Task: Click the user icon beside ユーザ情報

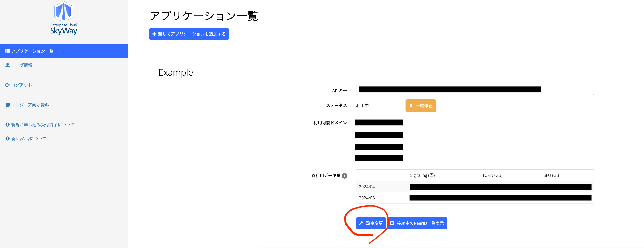Action: pos(8,65)
